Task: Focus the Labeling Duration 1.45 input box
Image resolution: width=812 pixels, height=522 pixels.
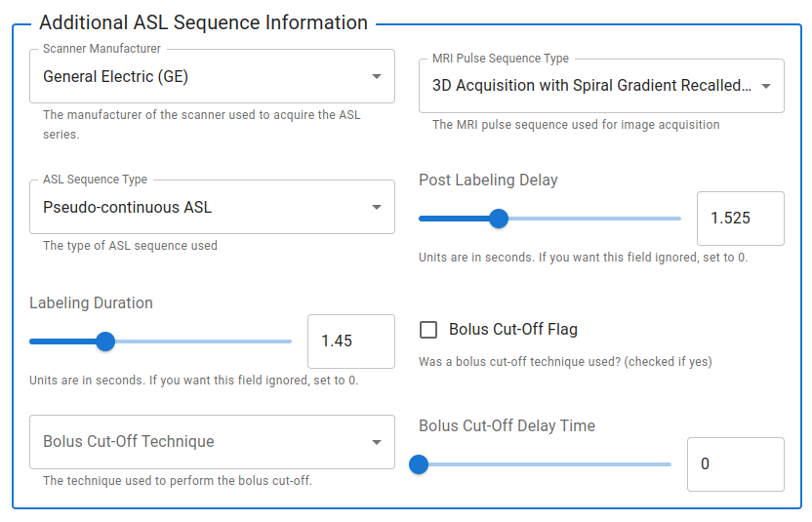Action: (x=351, y=341)
